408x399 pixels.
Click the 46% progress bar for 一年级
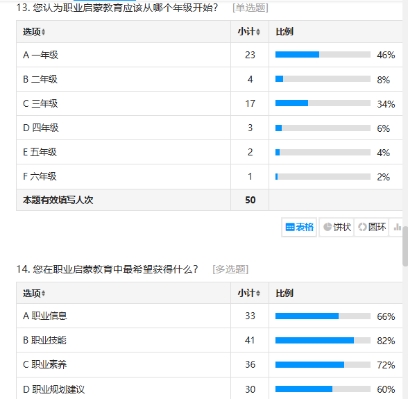pyautogui.click(x=323, y=54)
